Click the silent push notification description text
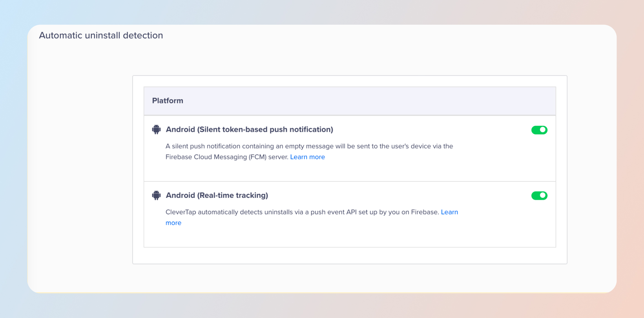 tap(309, 151)
